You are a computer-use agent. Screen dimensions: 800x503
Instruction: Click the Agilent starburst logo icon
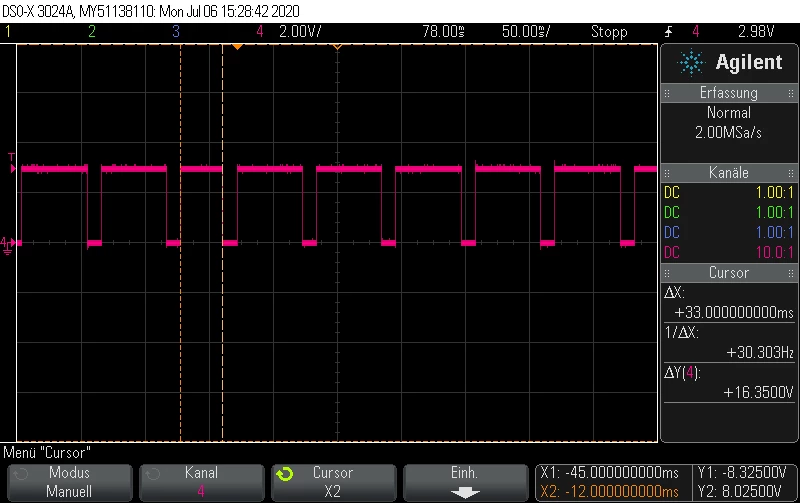[691, 63]
